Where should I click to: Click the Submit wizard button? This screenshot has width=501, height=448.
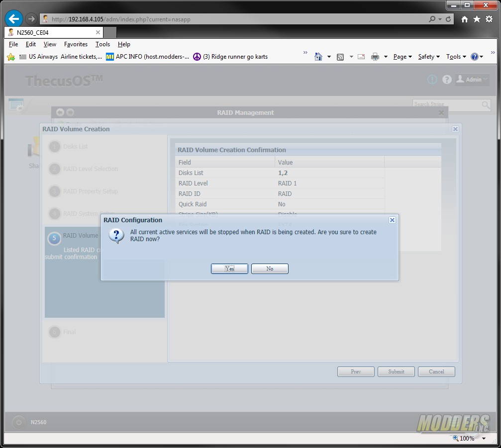tap(396, 372)
